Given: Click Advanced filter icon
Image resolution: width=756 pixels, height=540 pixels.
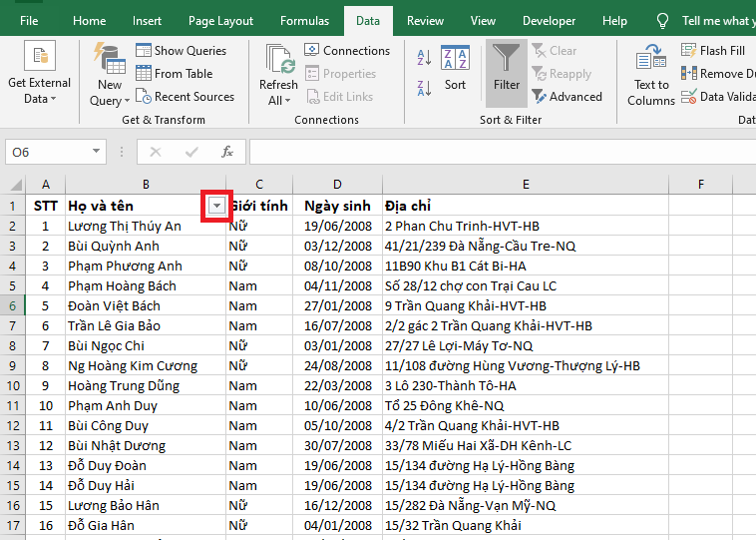Looking at the screenshot, I should (x=540, y=97).
